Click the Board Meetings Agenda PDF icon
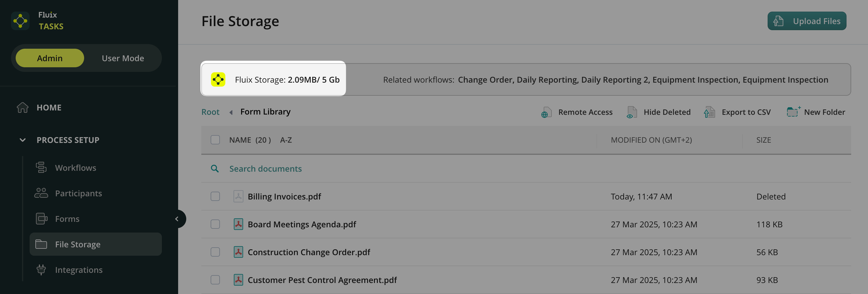Screen dimensions: 868x294 [238, 224]
